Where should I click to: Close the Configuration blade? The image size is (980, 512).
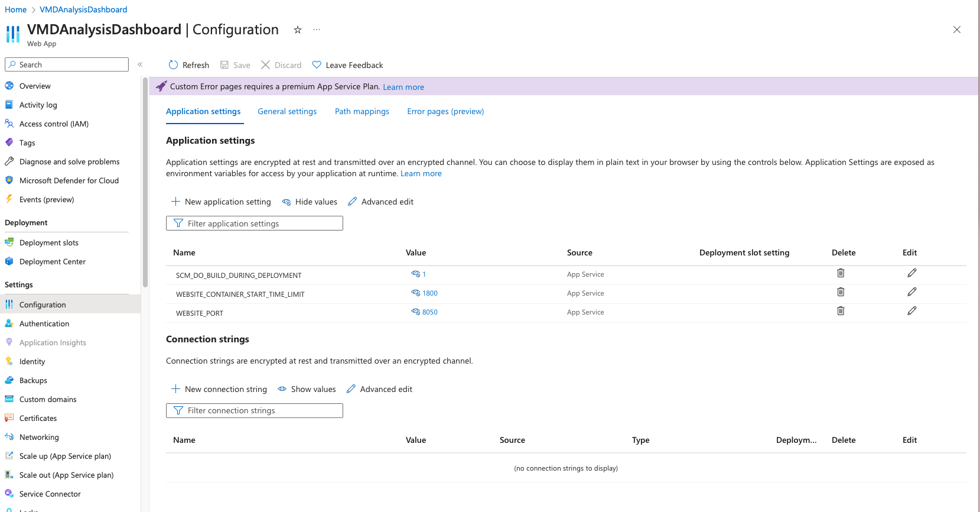point(957,30)
